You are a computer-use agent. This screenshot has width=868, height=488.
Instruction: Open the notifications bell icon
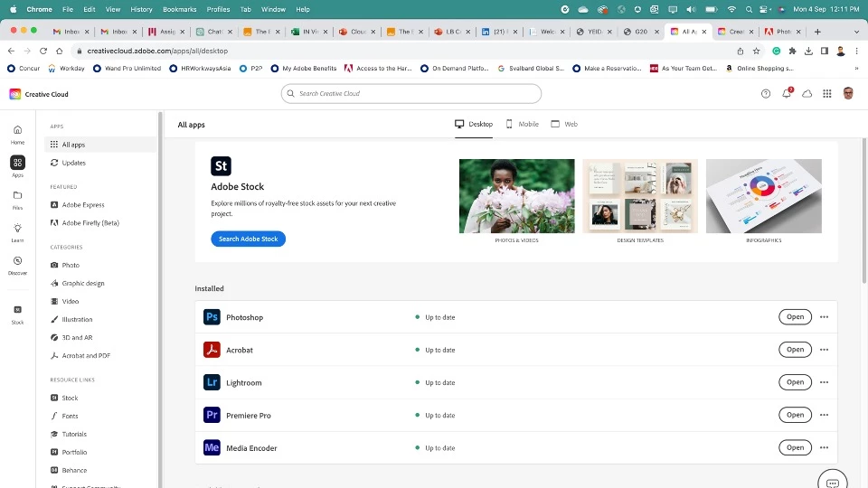(787, 93)
